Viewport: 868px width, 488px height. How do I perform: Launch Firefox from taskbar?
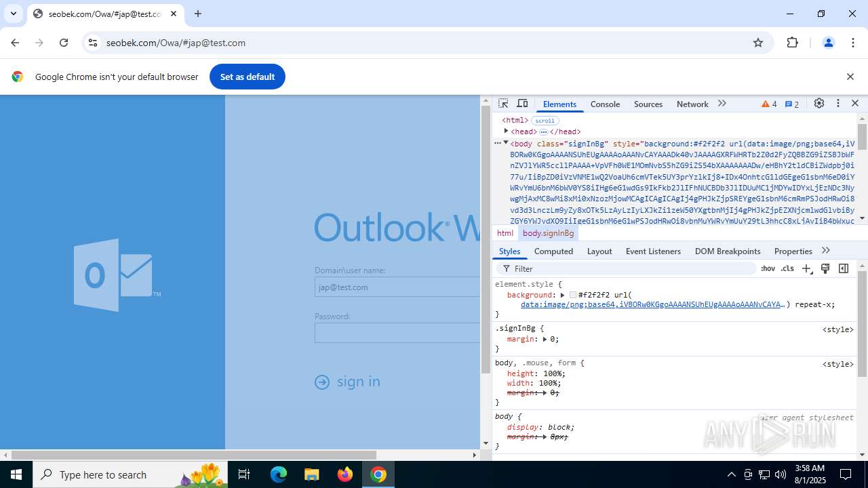pos(345,474)
